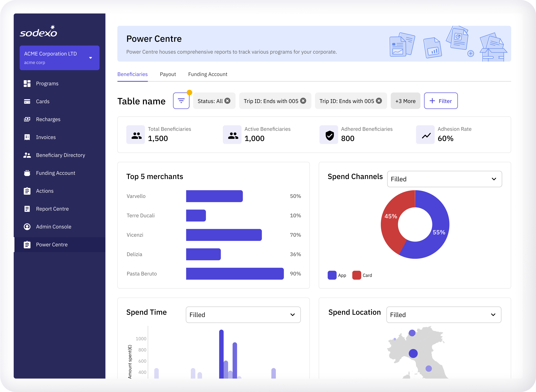This screenshot has height=392, width=536.
Task: Open the Spend Time Filled dropdown
Action: [x=243, y=315]
